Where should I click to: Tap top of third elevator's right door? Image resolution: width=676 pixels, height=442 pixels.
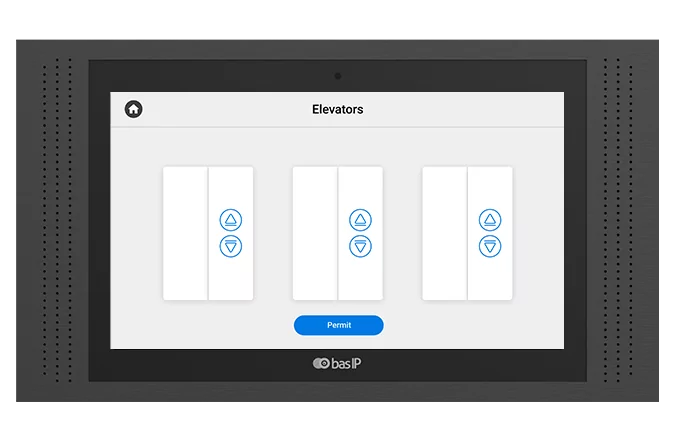point(490,185)
